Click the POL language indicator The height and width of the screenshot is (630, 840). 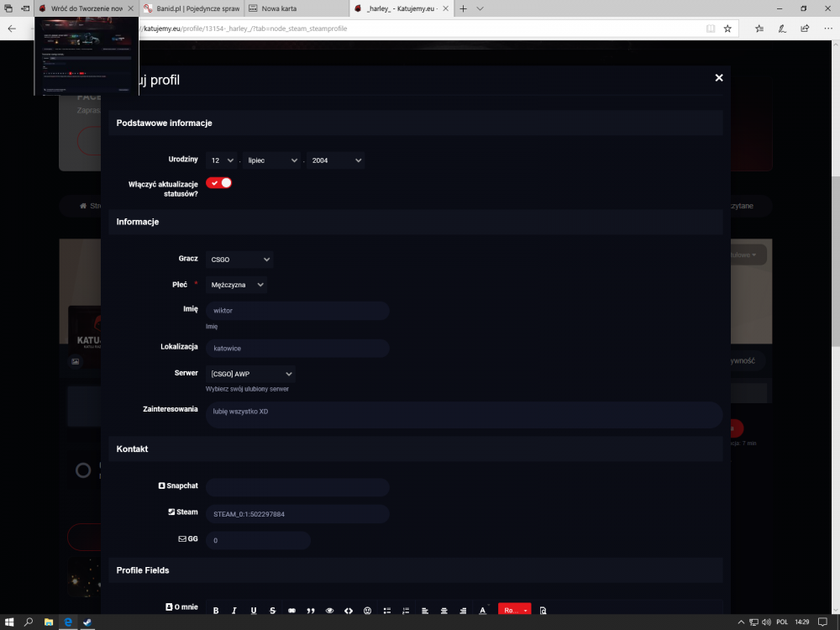782,622
